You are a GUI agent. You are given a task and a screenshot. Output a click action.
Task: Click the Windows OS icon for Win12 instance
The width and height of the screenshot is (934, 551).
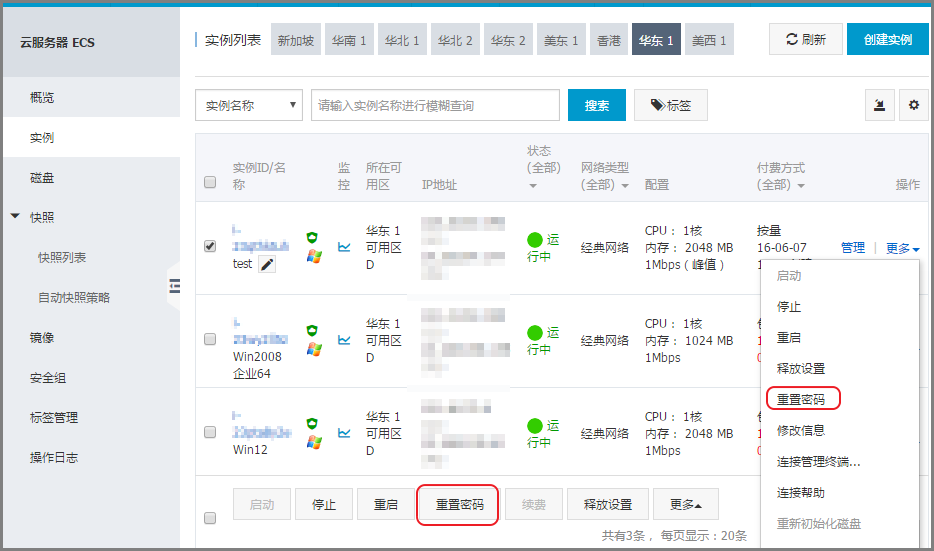[315, 443]
